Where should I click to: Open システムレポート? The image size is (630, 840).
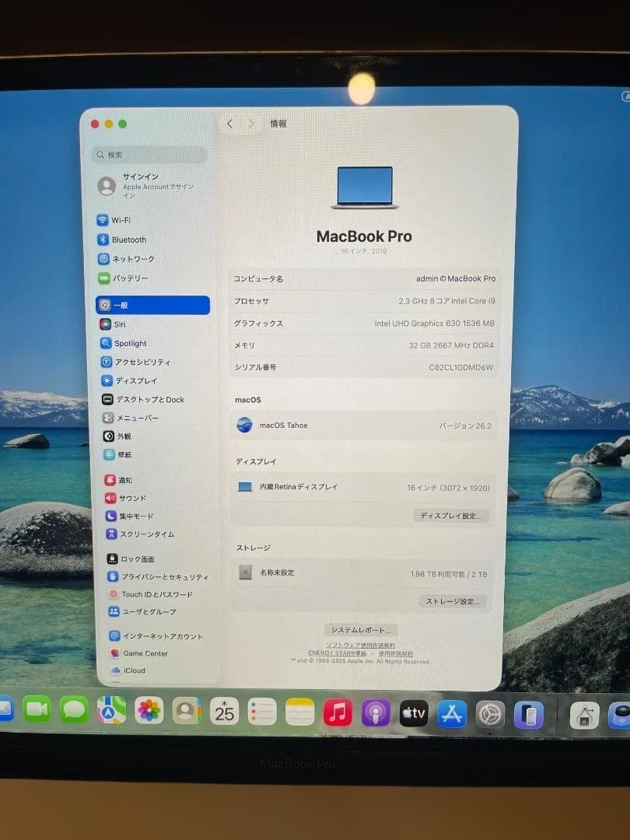coord(360,630)
